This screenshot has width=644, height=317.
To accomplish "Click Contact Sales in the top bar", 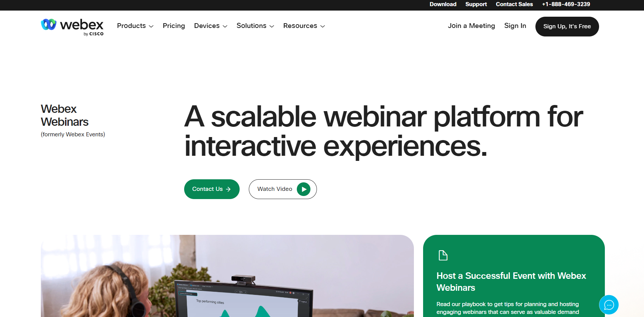I will (514, 4).
